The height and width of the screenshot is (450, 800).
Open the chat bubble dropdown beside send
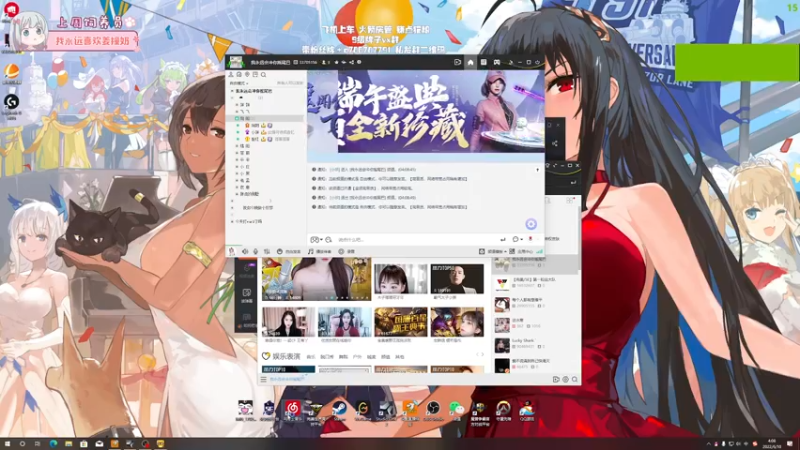pos(517,239)
